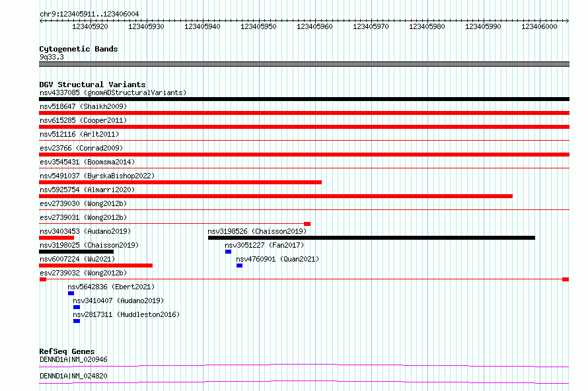Click the red bar under nsv6007224
588x391 pixels.
[96, 266]
